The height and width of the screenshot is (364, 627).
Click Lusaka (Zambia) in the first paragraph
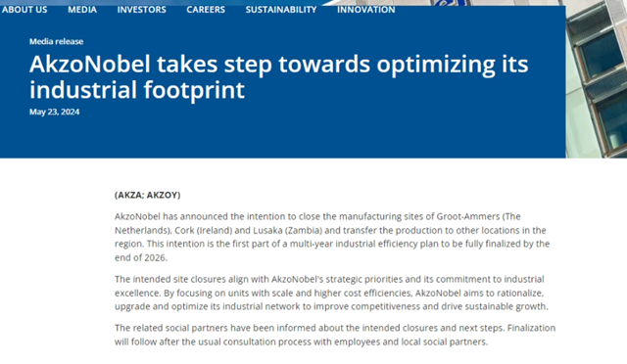click(287, 231)
